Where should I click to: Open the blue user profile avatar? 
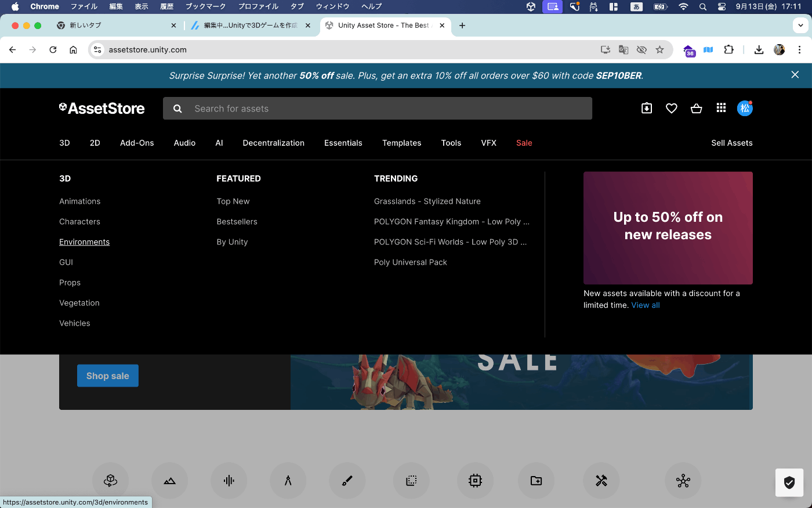coord(745,108)
